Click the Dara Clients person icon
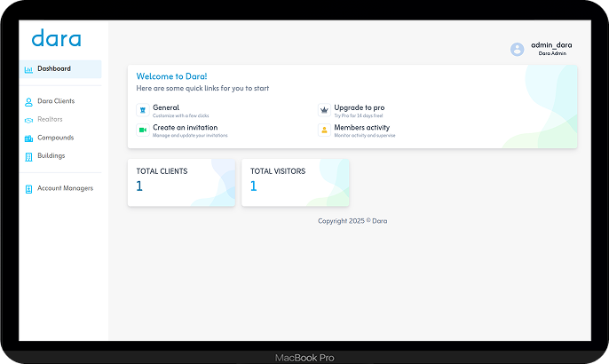609x364 pixels. [28, 102]
